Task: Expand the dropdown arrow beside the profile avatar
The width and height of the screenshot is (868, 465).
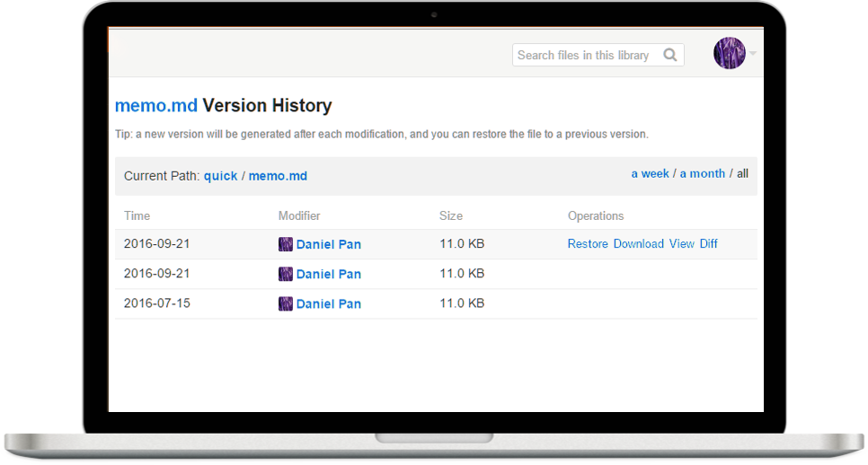Action: tap(753, 54)
